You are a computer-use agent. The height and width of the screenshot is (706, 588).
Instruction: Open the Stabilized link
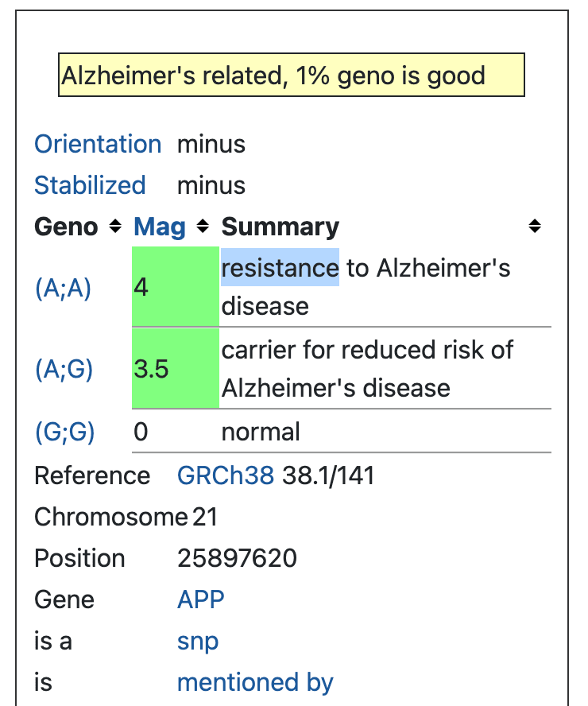(x=90, y=185)
